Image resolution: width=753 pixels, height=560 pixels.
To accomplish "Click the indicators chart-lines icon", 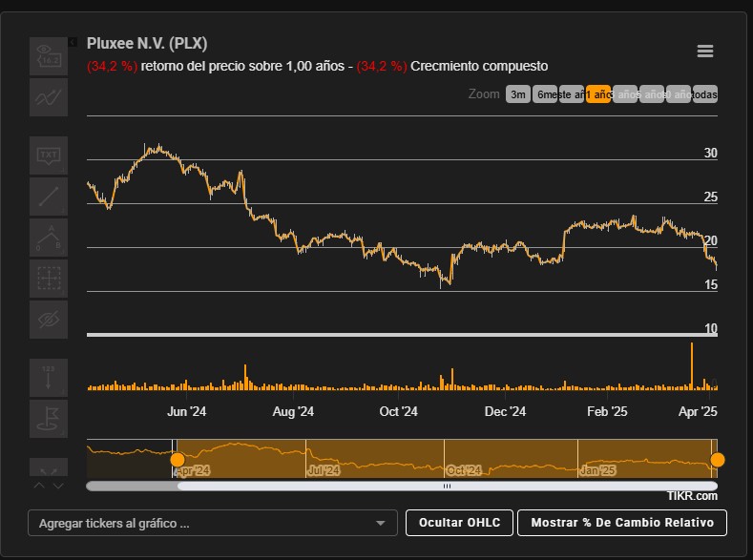I will (x=49, y=96).
